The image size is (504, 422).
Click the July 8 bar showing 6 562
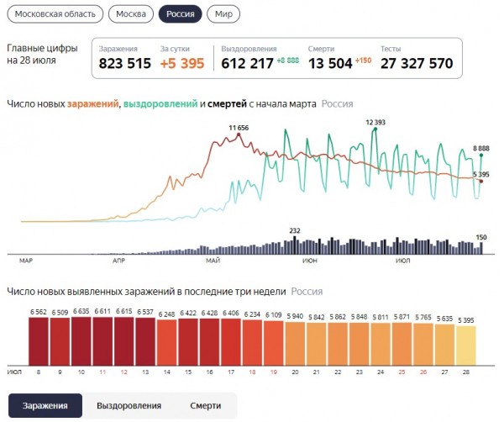[x=39, y=340]
